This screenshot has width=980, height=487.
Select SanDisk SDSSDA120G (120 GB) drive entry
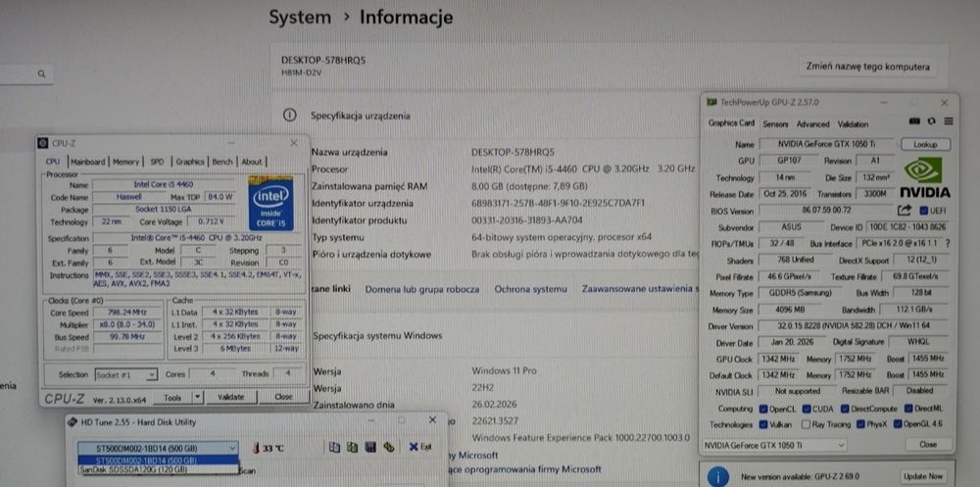coord(158,468)
